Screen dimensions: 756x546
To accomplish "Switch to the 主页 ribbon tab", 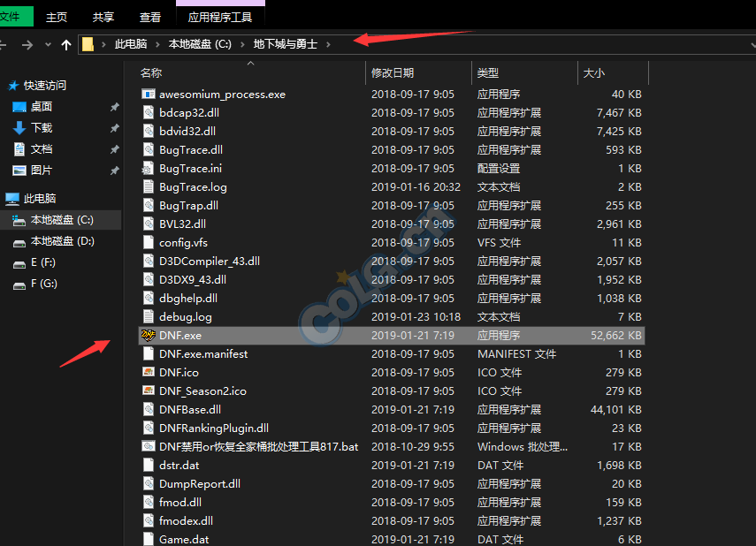I will click(57, 18).
